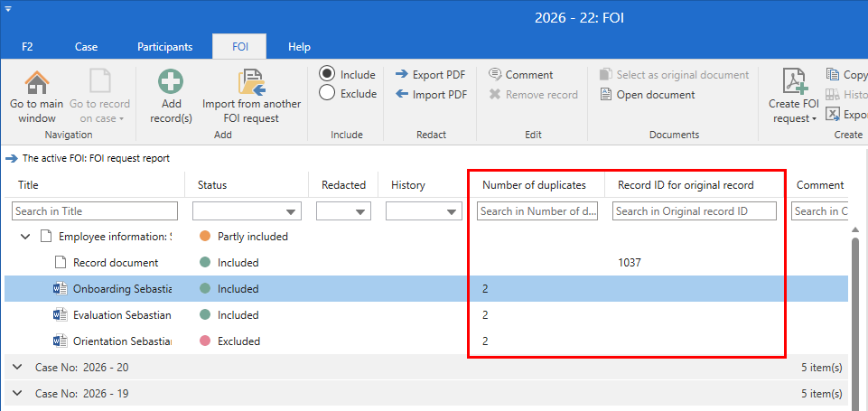Select the Evaluation Sebastian document row

tap(426, 314)
